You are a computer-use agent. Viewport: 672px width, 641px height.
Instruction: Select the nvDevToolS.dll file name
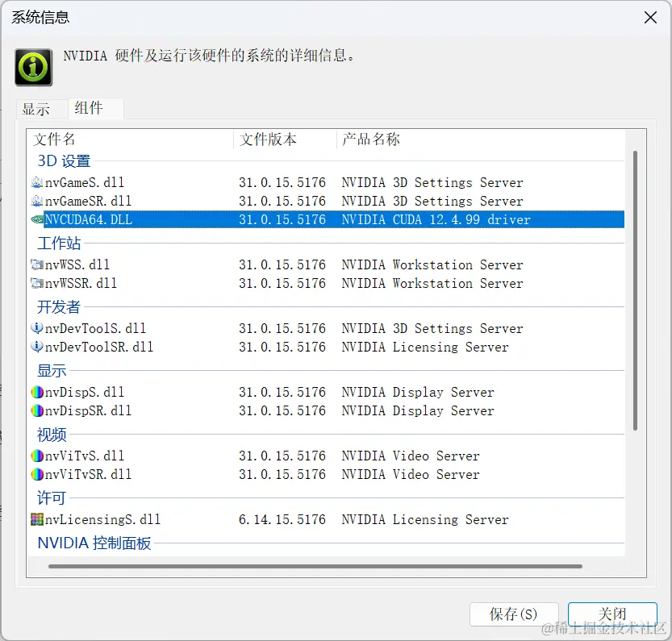95,328
